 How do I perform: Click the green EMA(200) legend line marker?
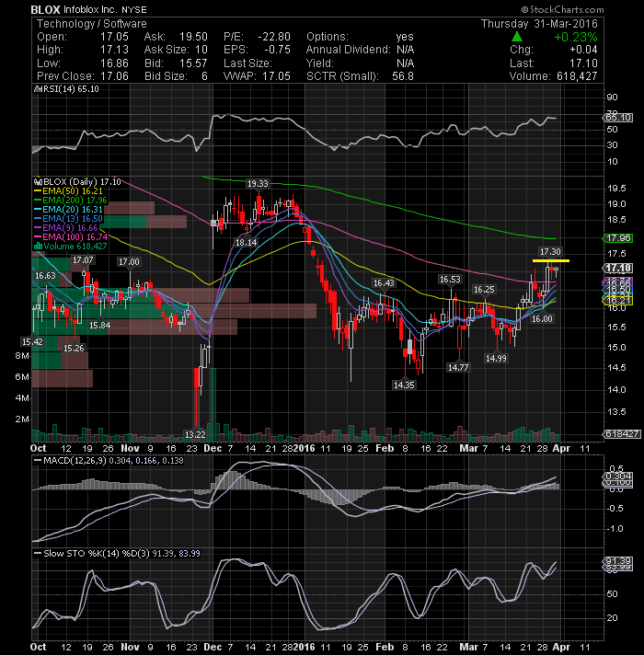point(38,201)
